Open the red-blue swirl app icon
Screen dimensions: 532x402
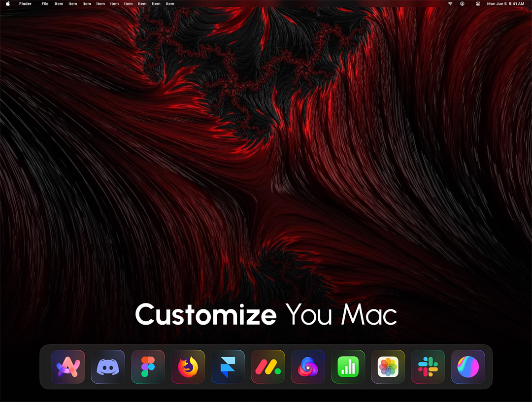click(308, 367)
